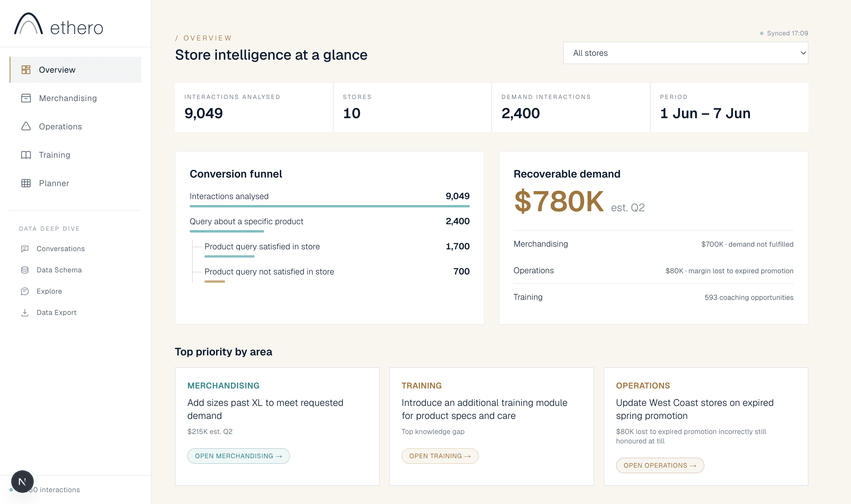Click '593 coaching opportunities' text
The width and height of the screenshot is (851, 504).
tap(749, 297)
